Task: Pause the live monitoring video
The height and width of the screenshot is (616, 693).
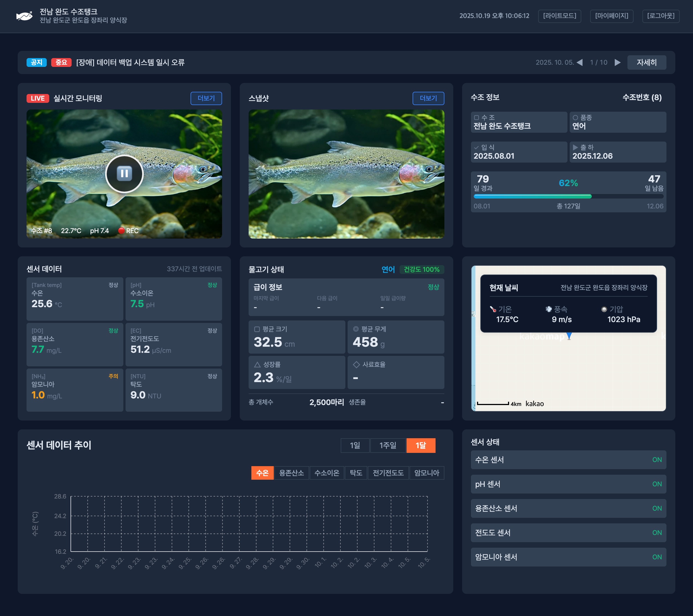Action: tap(124, 174)
